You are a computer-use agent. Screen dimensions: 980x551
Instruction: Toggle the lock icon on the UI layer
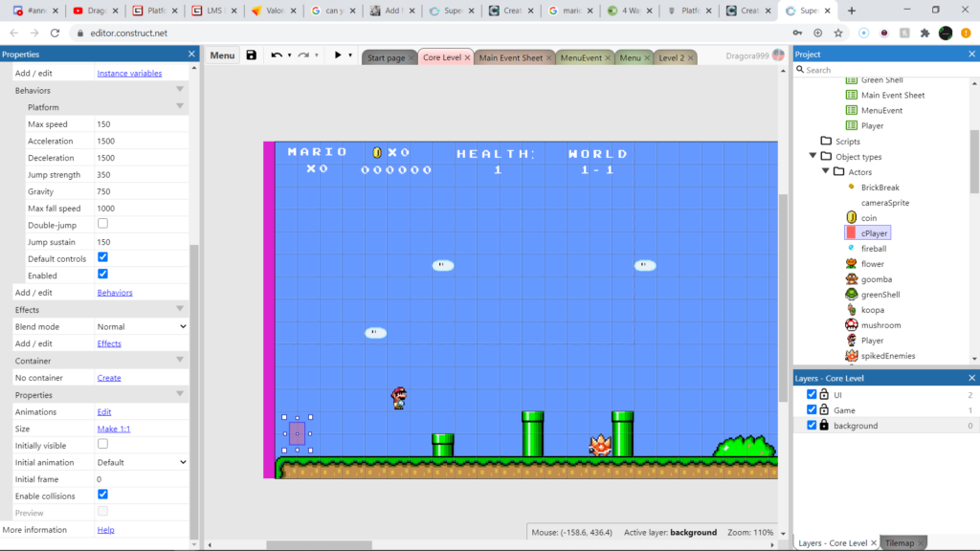click(x=824, y=394)
